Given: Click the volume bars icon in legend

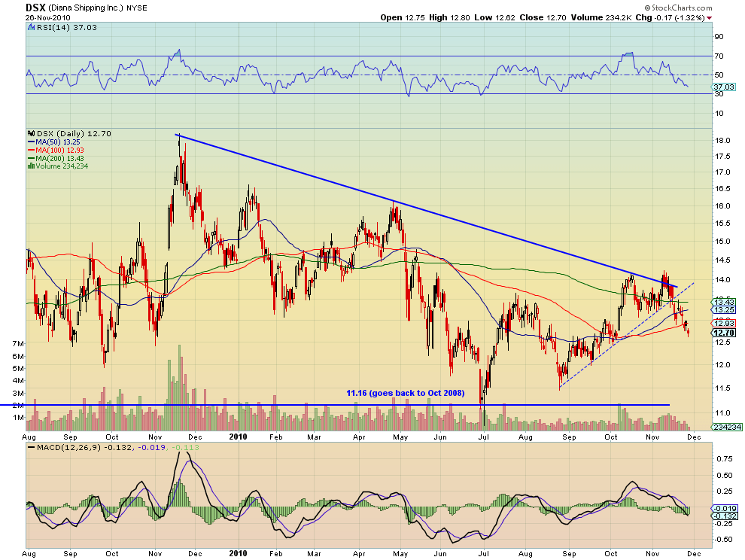Looking at the screenshot, I should point(32,166).
